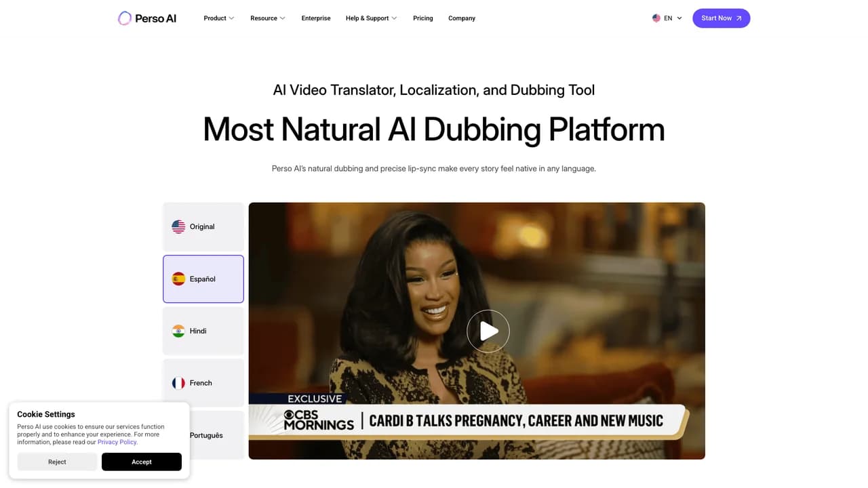The width and height of the screenshot is (868, 488).
Task: Open the Pricing page
Action: (423, 18)
